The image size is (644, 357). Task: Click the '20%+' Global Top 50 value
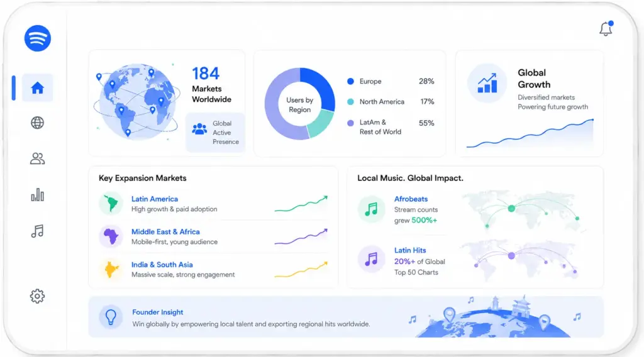tap(404, 261)
